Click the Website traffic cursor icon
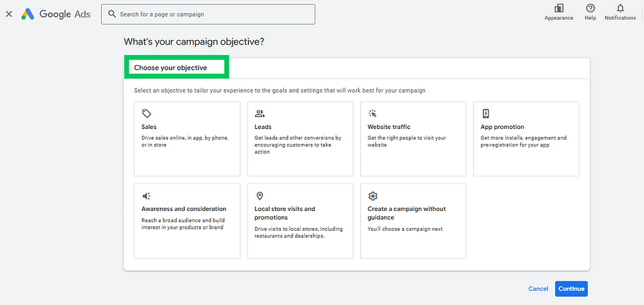 tap(373, 114)
